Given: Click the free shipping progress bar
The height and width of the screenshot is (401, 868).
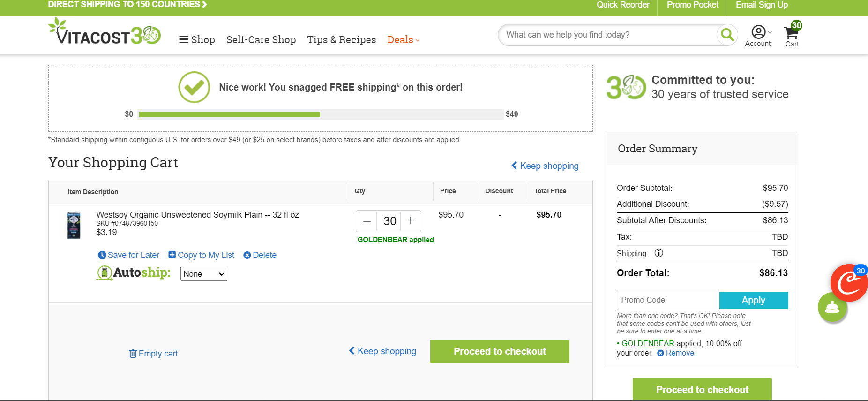Looking at the screenshot, I should (x=321, y=114).
